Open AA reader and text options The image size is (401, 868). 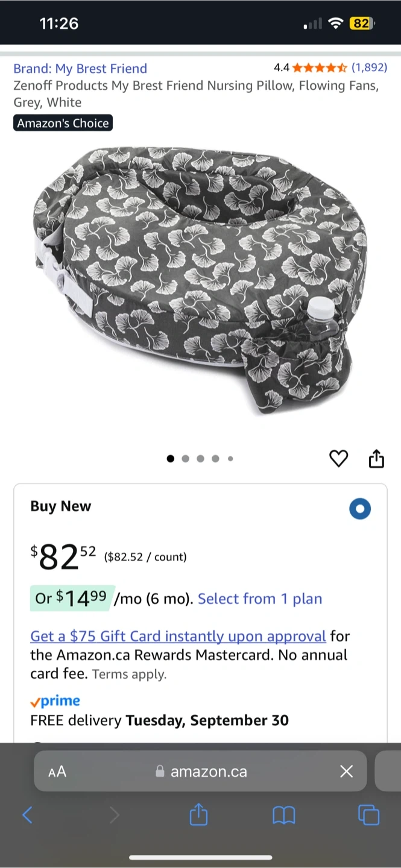point(57,772)
